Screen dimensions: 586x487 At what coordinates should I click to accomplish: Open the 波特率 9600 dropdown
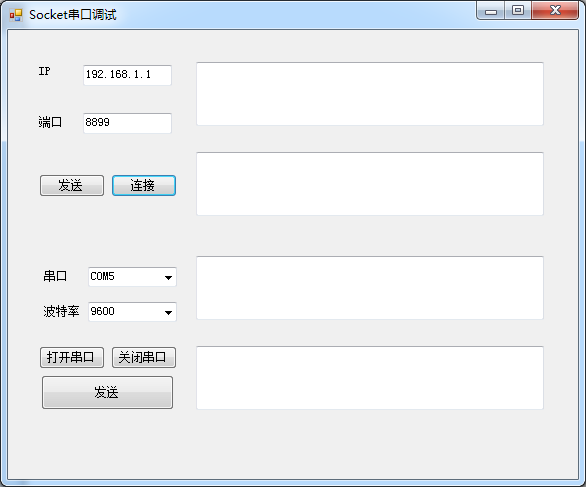pos(132,312)
